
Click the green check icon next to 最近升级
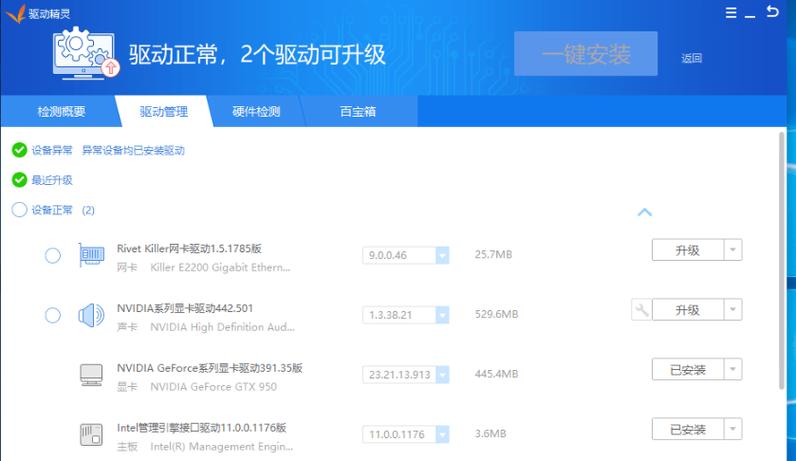pyautogui.click(x=19, y=180)
